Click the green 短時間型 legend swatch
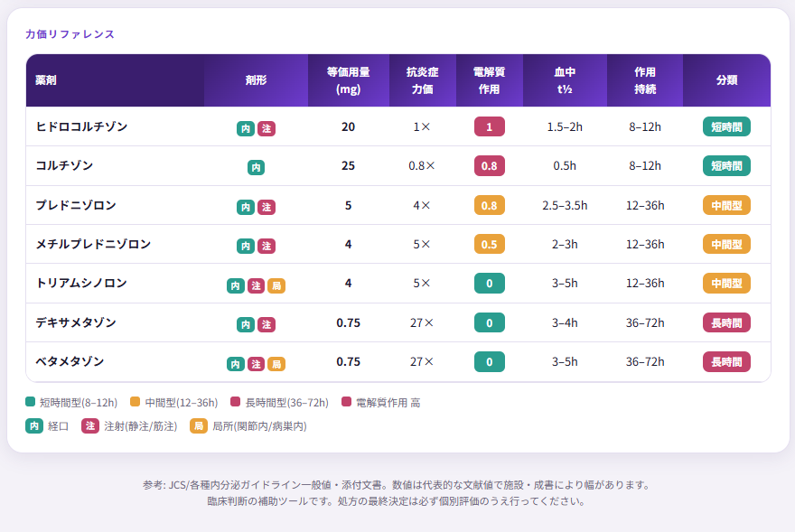The image size is (795, 532). [x=30, y=402]
